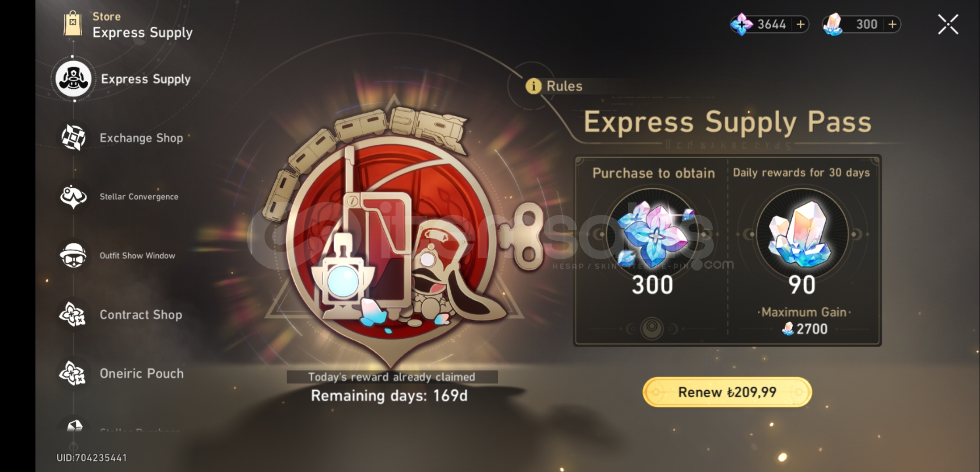Open the Oneiric Pouch icon
This screenshot has width=980, height=472.
73,373
